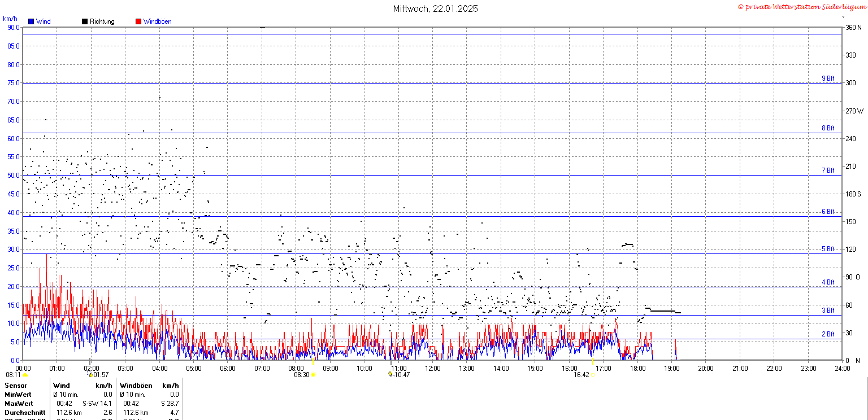Click the moon icon next to 08:11
The image size is (868, 420).
click(25, 375)
